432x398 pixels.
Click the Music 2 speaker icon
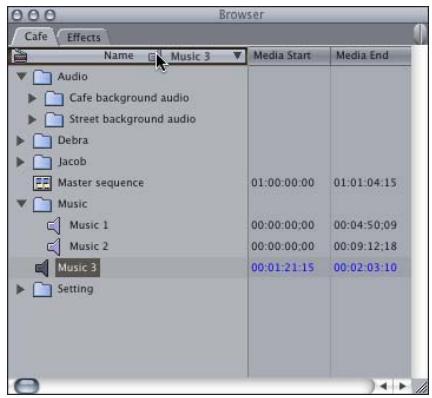click(54, 247)
